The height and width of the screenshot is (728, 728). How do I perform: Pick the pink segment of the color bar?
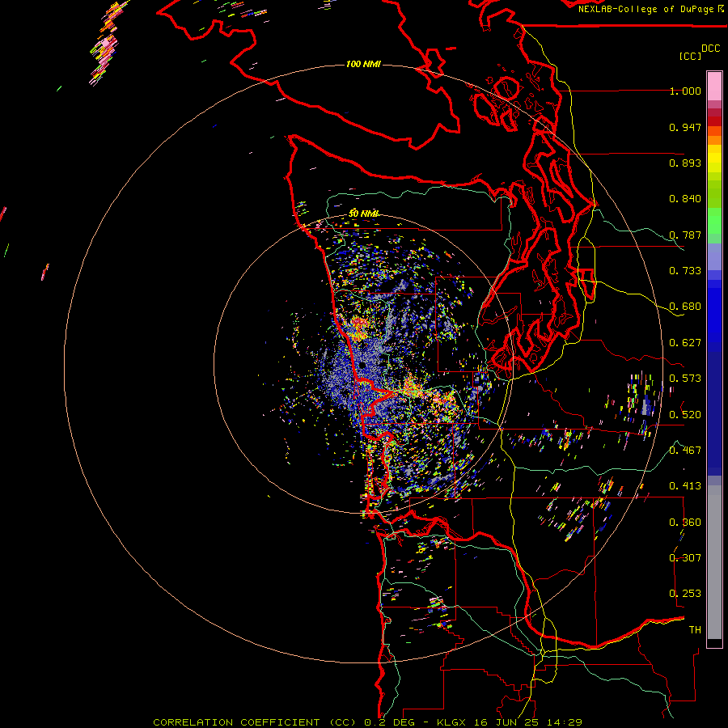[714, 86]
